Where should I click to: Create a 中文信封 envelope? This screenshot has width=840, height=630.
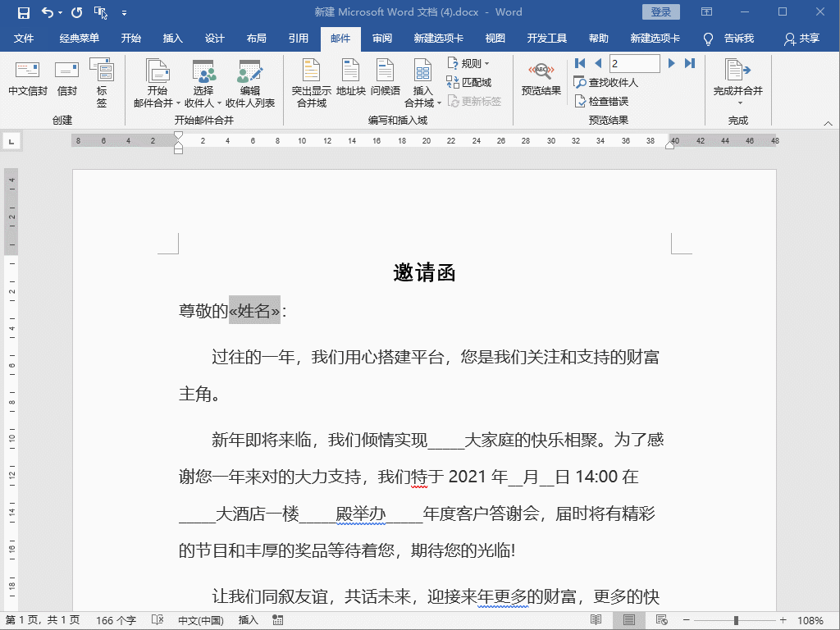[27, 80]
